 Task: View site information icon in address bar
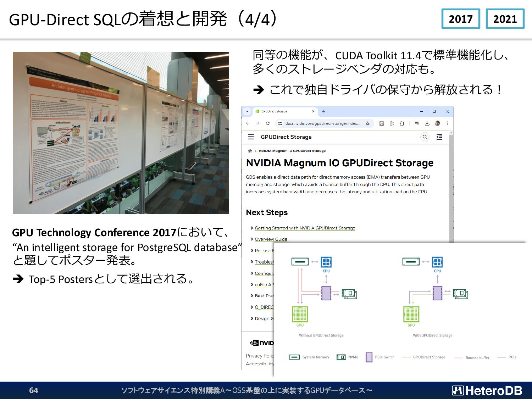(280, 123)
